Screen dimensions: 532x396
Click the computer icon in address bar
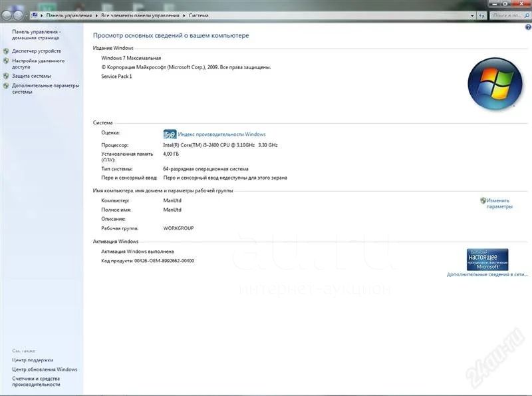click(35, 15)
